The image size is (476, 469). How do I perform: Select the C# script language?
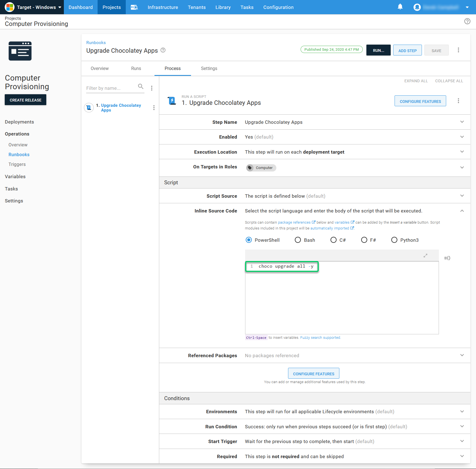pos(334,240)
